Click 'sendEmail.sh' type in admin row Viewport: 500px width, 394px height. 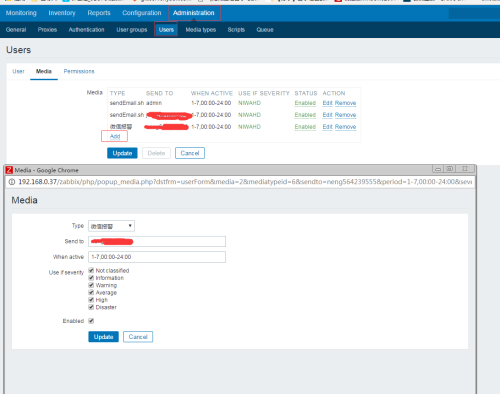click(127, 103)
